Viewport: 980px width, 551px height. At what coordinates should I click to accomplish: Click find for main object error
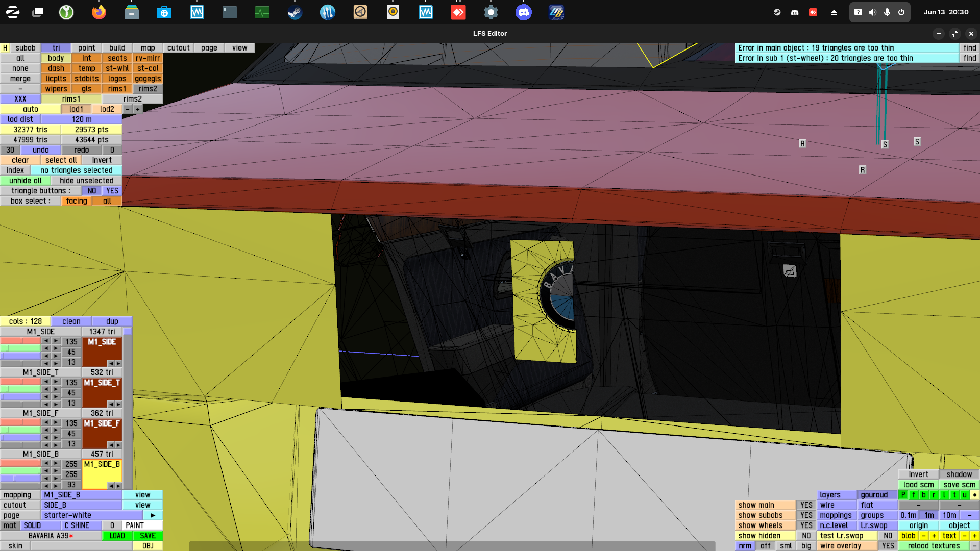pos(969,48)
